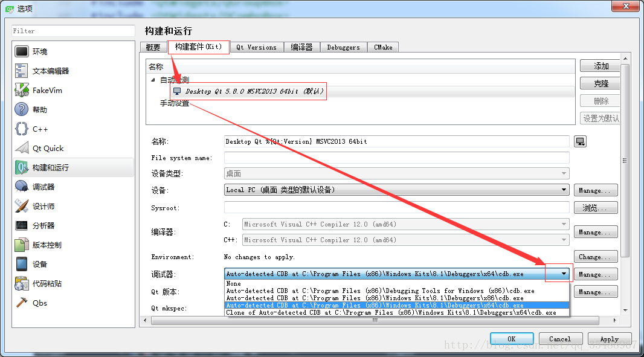Viewport: 644px width, 357px height.
Task: Click the horizontal scrollbar left arrow
Action: tap(144, 320)
